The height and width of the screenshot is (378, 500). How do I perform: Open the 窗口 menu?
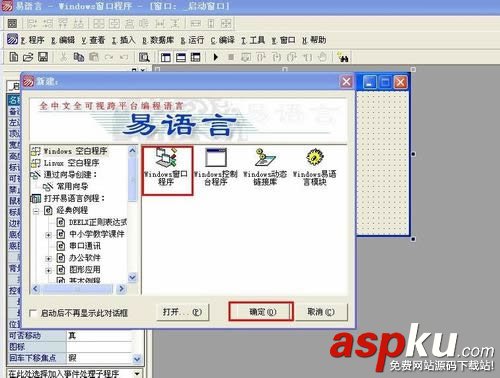[x=283, y=40]
